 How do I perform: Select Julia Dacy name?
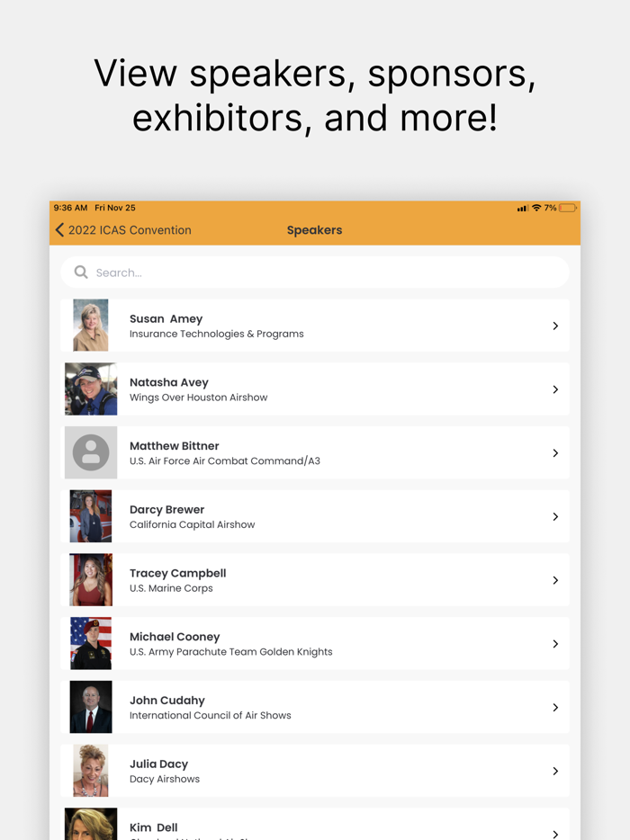[x=158, y=764]
